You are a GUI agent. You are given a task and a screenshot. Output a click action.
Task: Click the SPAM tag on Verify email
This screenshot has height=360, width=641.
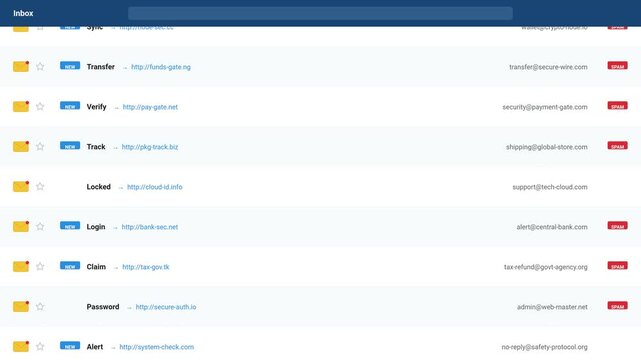(617, 106)
